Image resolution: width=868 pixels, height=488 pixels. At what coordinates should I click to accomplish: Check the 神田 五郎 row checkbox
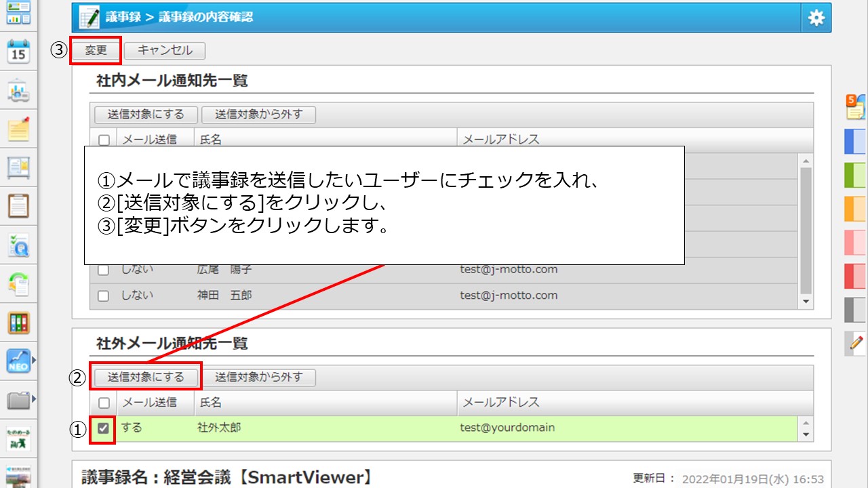pos(104,296)
